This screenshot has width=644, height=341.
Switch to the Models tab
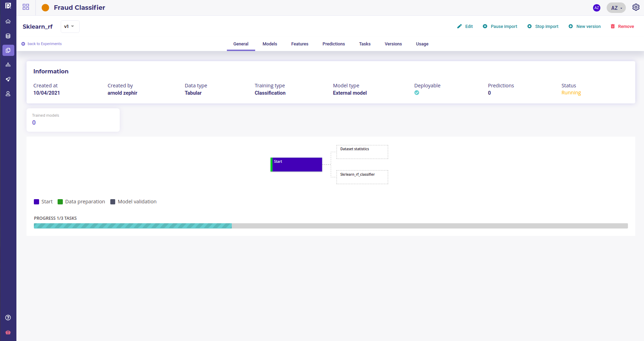[x=270, y=44]
